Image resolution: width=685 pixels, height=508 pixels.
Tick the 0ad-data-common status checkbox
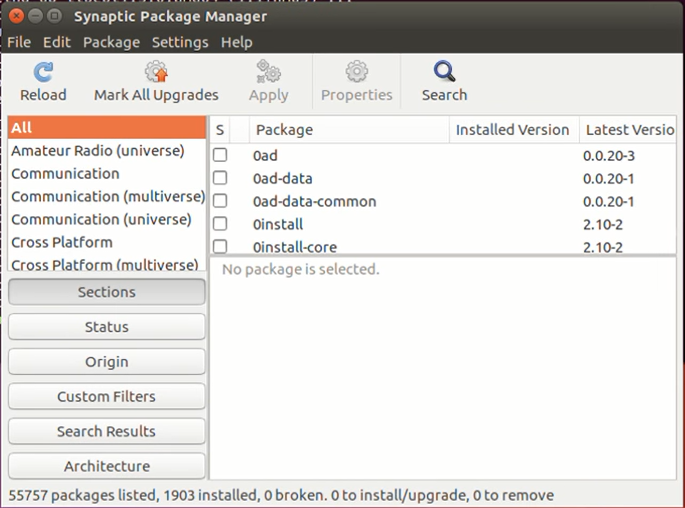(220, 201)
